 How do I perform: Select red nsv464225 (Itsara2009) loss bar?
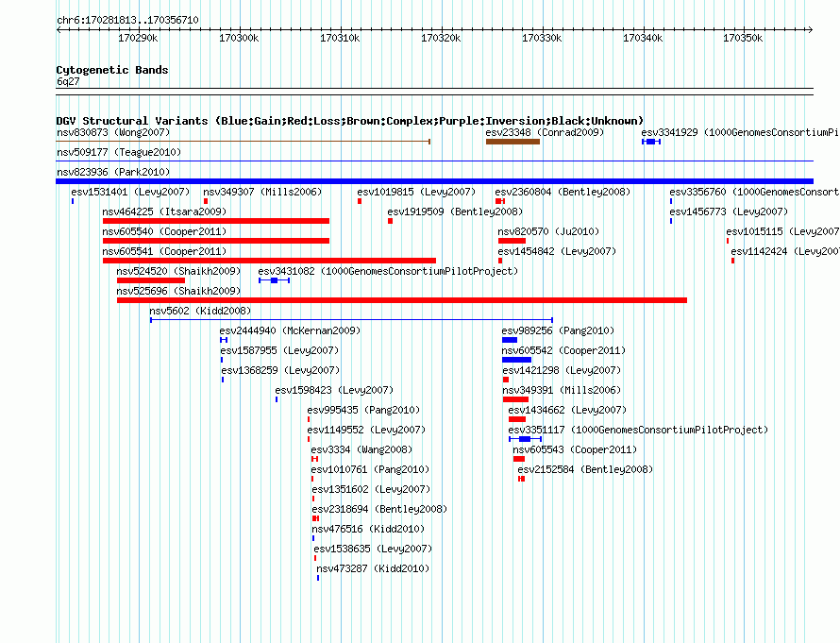point(216,221)
